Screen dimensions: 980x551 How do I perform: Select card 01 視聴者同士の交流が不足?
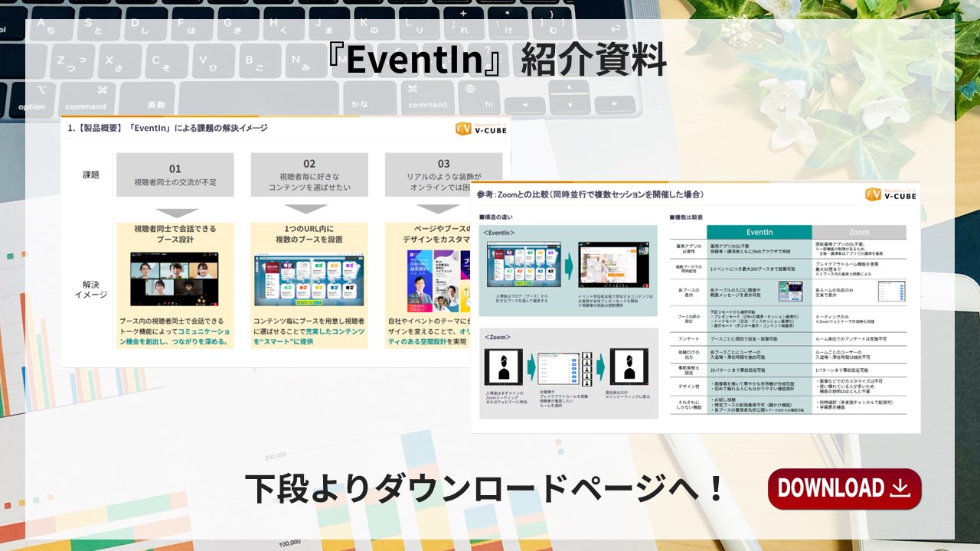pyautogui.click(x=175, y=174)
